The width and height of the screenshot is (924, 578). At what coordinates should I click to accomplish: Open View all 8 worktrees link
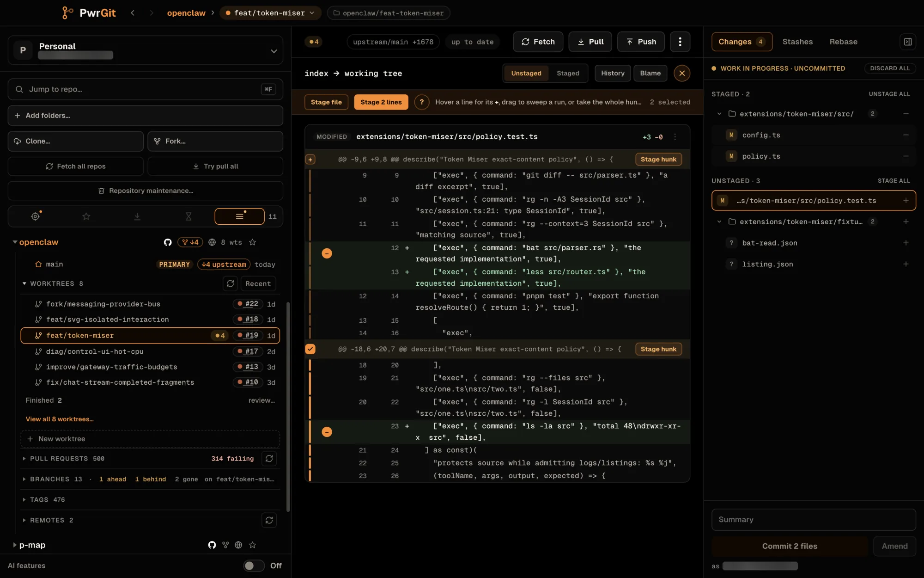[60, 419]
